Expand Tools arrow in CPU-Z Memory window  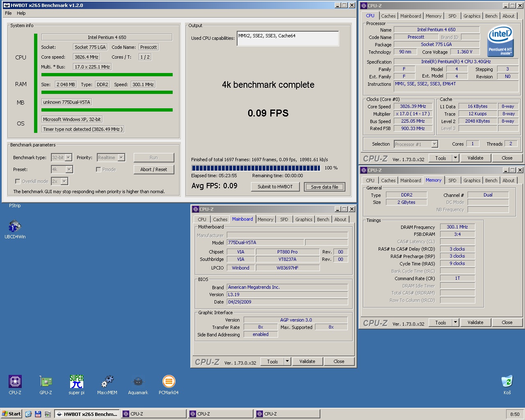click(455, 322)
